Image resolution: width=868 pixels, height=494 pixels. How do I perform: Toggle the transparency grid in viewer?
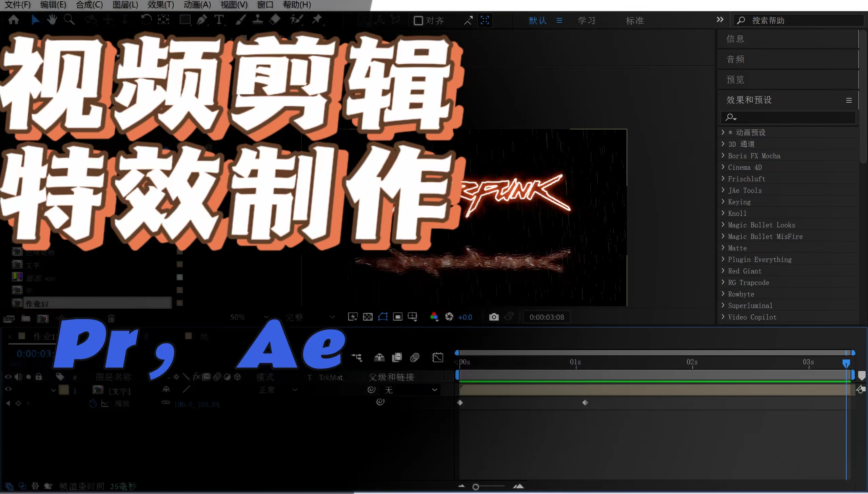pos(368,316)
